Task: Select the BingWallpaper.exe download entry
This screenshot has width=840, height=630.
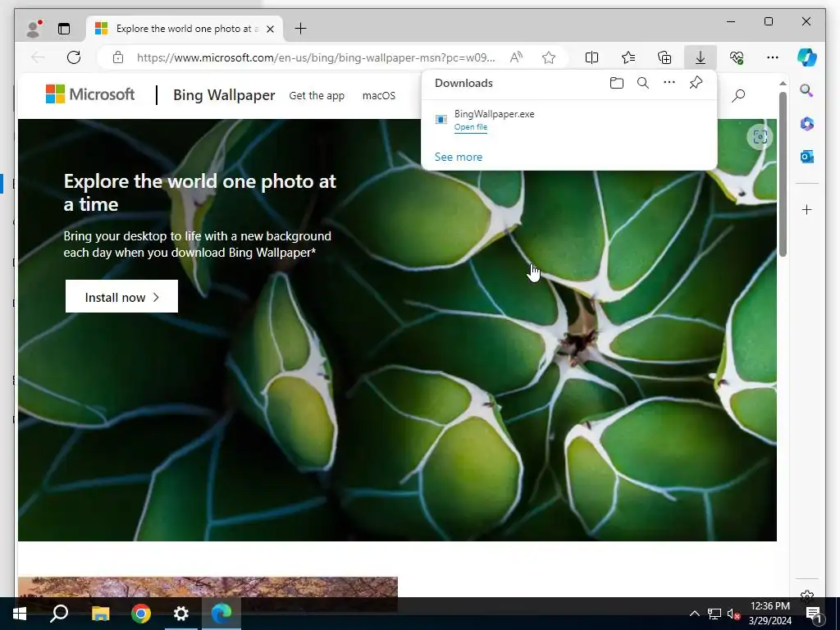Action: coord(569,120)
